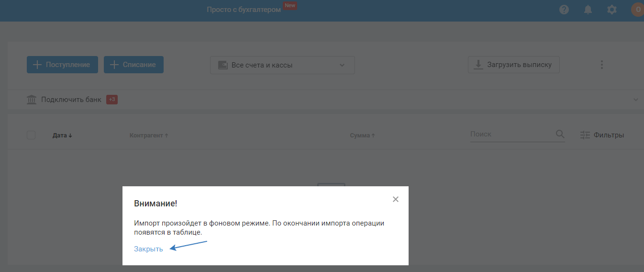
Task: Click the Списание button
Action: 133,65
